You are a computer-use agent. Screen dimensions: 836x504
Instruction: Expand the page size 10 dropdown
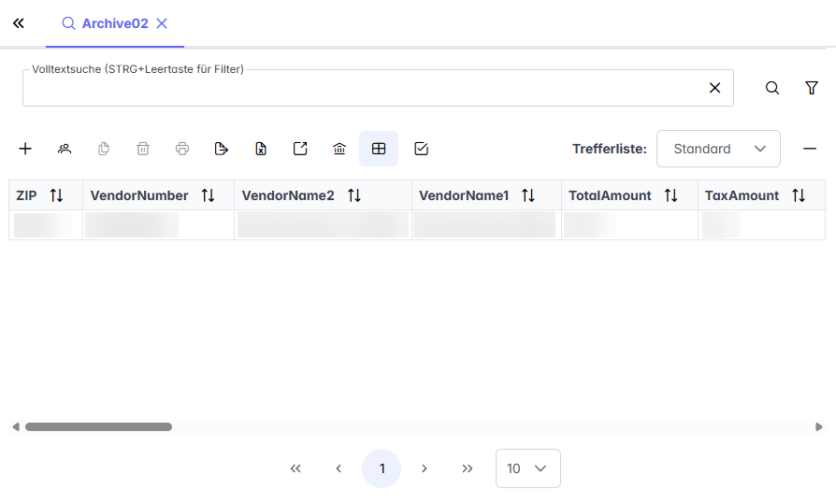click(x=527, y=468)
